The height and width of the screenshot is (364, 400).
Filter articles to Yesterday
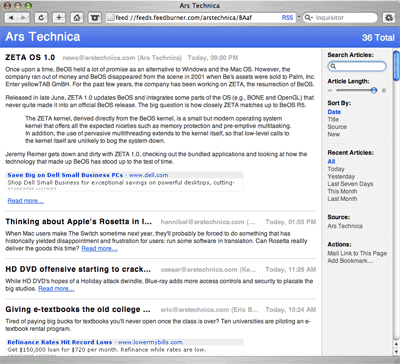pyautogui.click(x=341, y=176)
